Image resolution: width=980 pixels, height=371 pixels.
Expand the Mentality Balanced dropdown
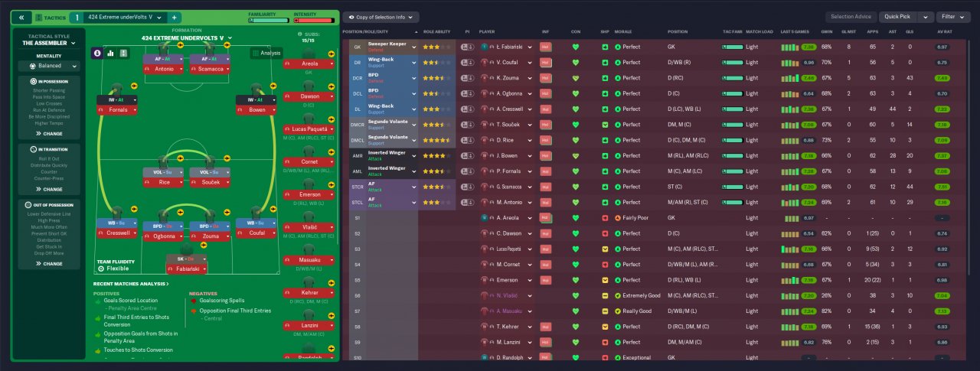coord(50,66)
